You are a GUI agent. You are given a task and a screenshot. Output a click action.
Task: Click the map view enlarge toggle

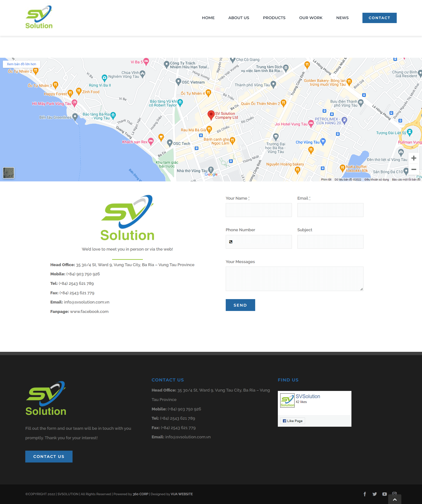pos(21,64)
